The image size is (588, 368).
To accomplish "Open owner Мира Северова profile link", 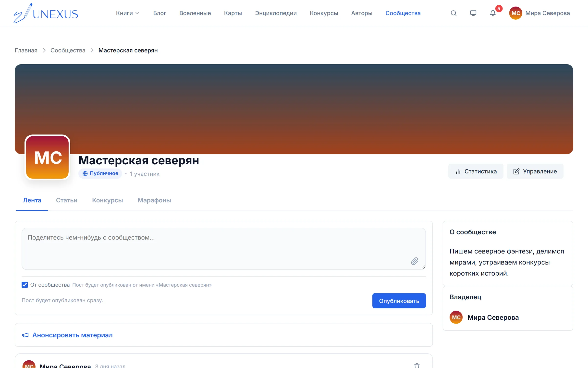I will click(x=493, y=317).
